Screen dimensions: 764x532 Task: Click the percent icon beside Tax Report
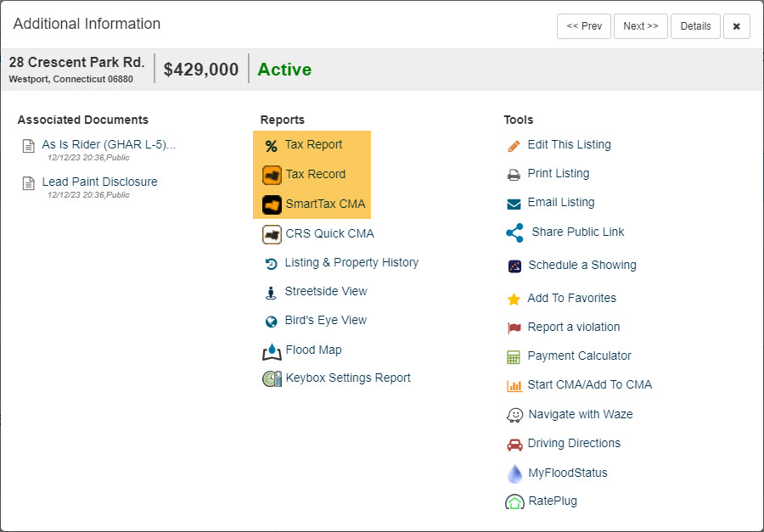(271, 146)
